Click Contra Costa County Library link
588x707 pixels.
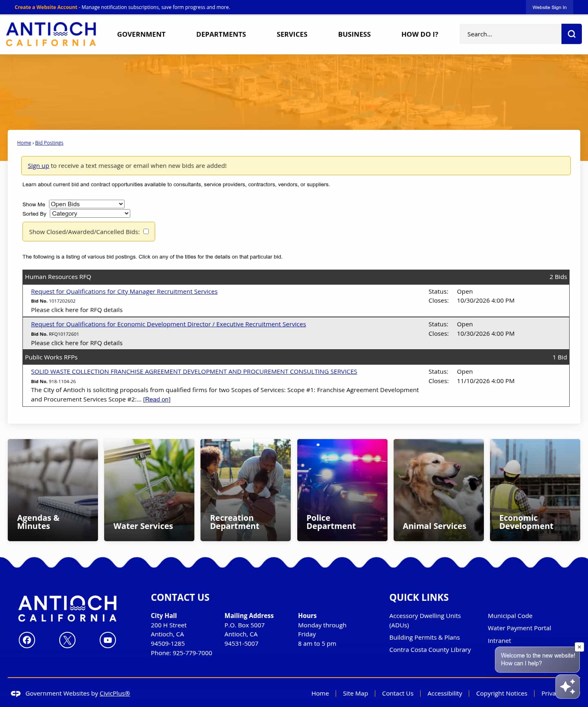point(430,650)
